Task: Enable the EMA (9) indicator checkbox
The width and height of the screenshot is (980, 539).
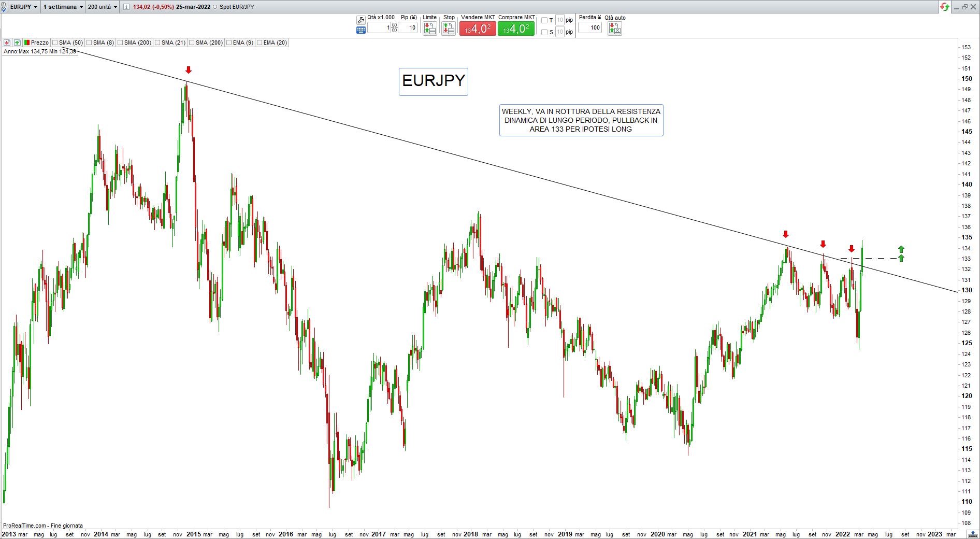Action: 229,42
